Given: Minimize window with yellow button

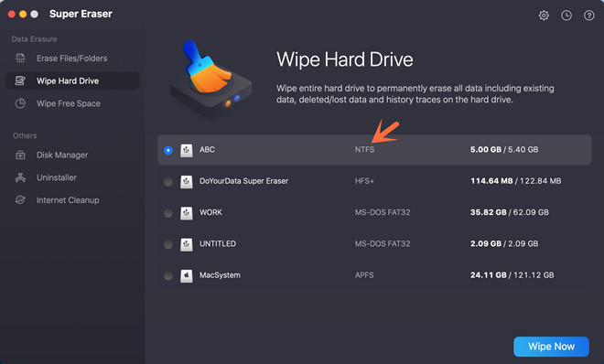Looking at the screenshot, I should pyautogui.click(x=23, y=15).
